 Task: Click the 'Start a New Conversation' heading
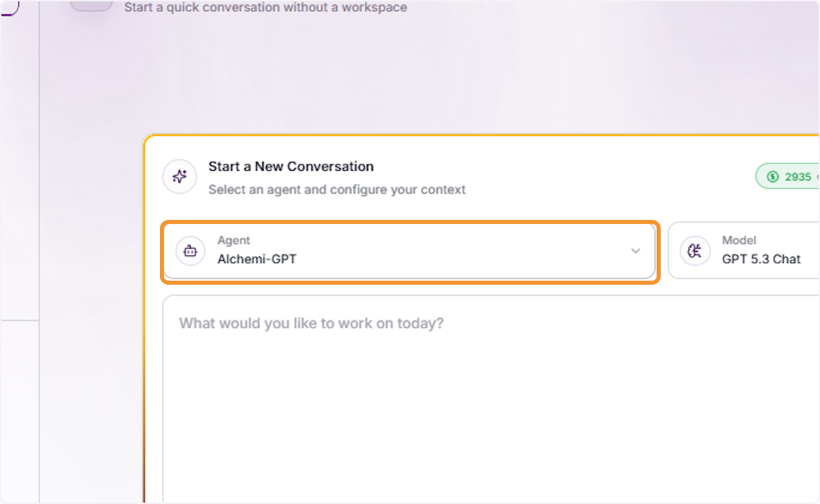(x=291, y=167)
